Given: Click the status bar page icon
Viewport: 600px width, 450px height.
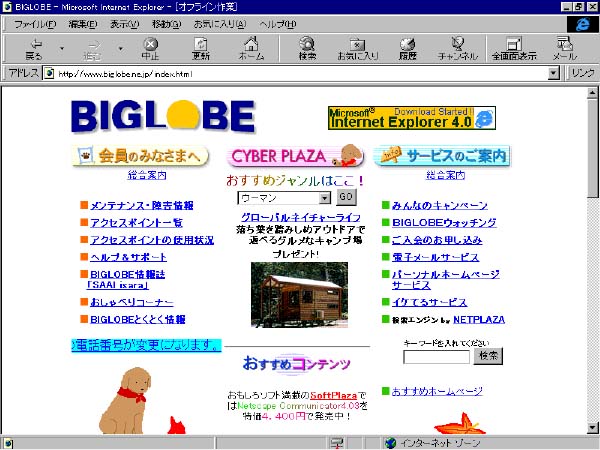Looking at the screenshot, I should point(8,443).
